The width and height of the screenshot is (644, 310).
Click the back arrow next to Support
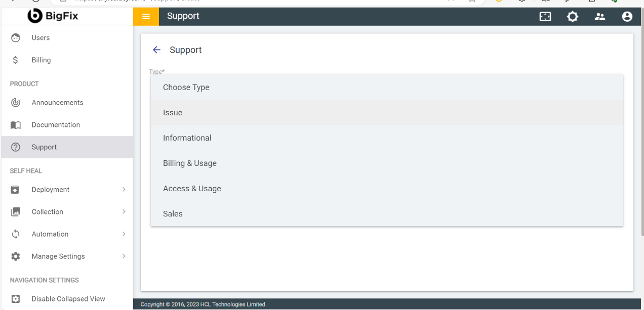[156, 50]
